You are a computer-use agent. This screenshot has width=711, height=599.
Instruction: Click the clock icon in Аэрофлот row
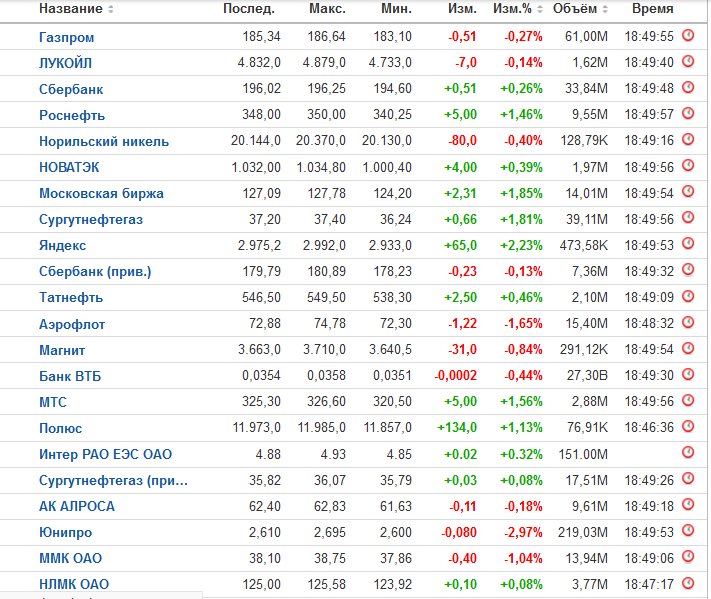coord(688,322)
